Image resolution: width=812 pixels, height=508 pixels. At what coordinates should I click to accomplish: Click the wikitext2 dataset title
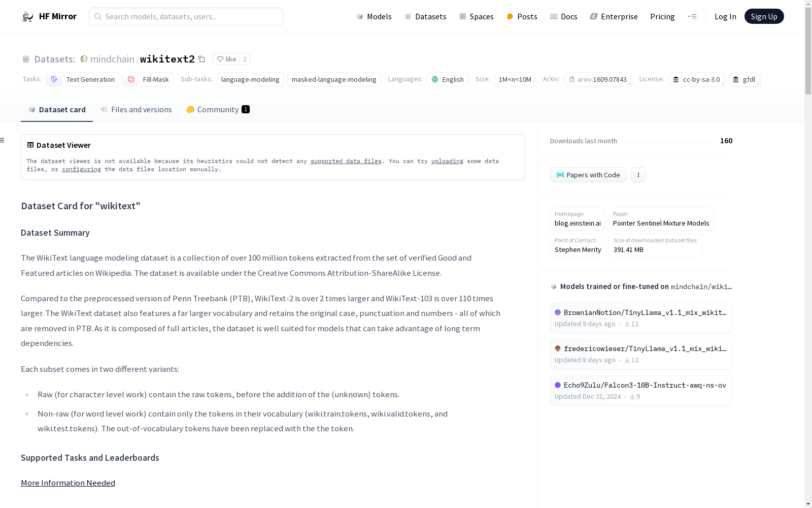167,59
